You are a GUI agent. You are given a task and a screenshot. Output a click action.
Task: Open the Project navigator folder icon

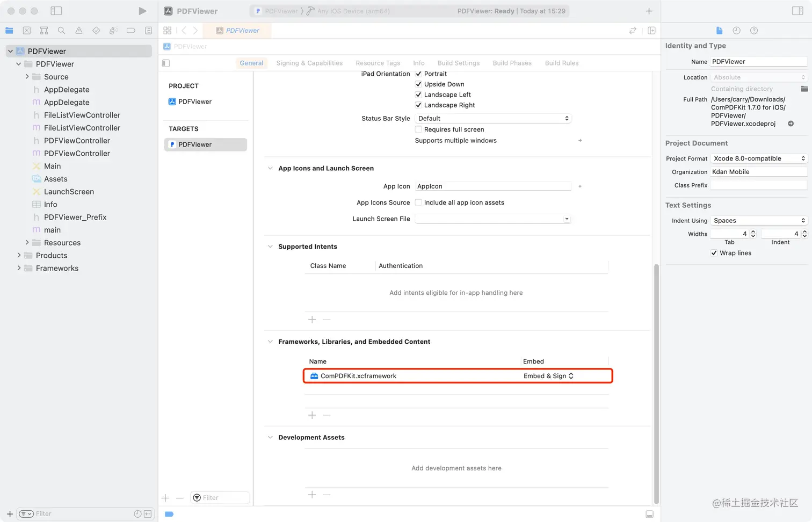9,31
